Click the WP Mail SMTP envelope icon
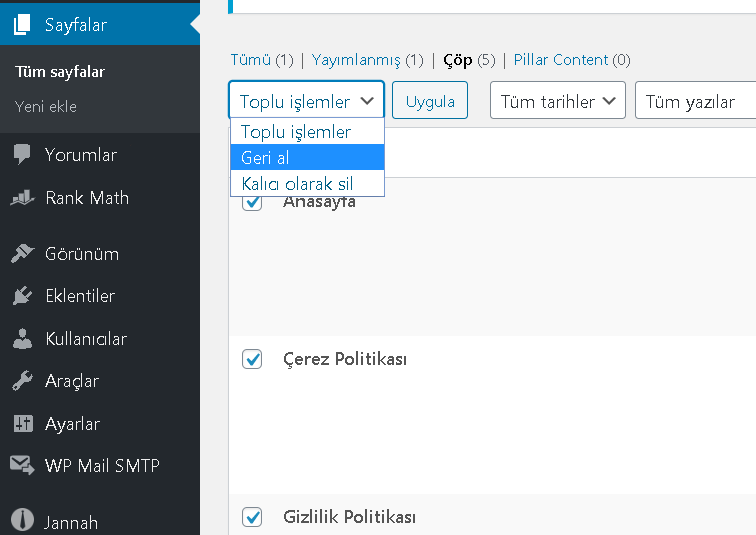 [22, 465]
